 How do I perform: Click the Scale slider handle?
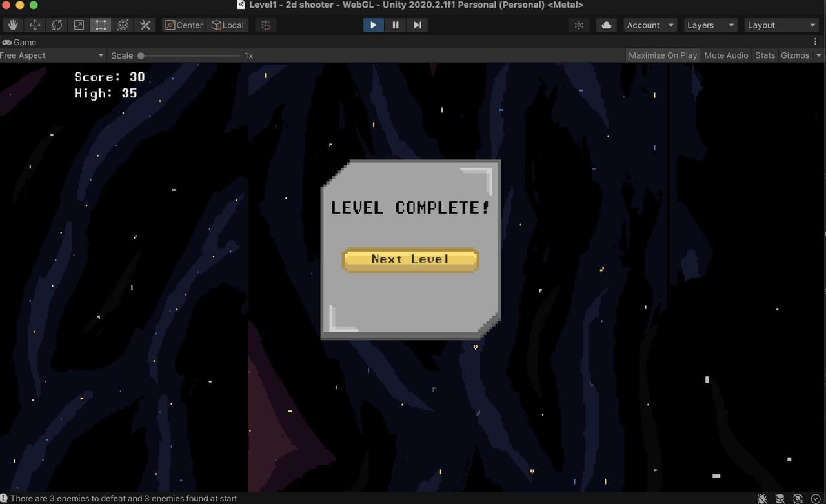[141, 55]
